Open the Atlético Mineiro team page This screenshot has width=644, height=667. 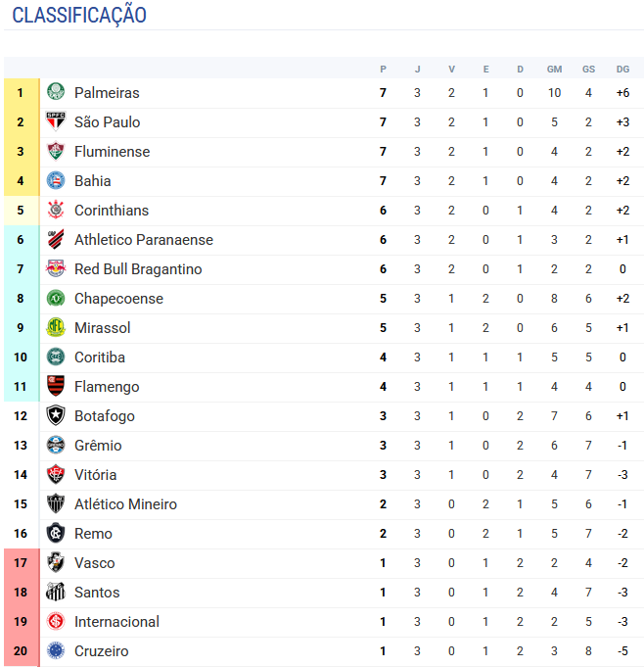coord(125,504)
